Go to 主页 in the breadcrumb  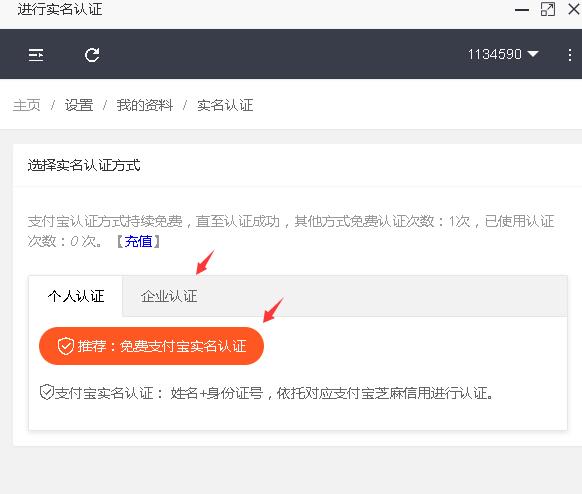pos(26,105)
